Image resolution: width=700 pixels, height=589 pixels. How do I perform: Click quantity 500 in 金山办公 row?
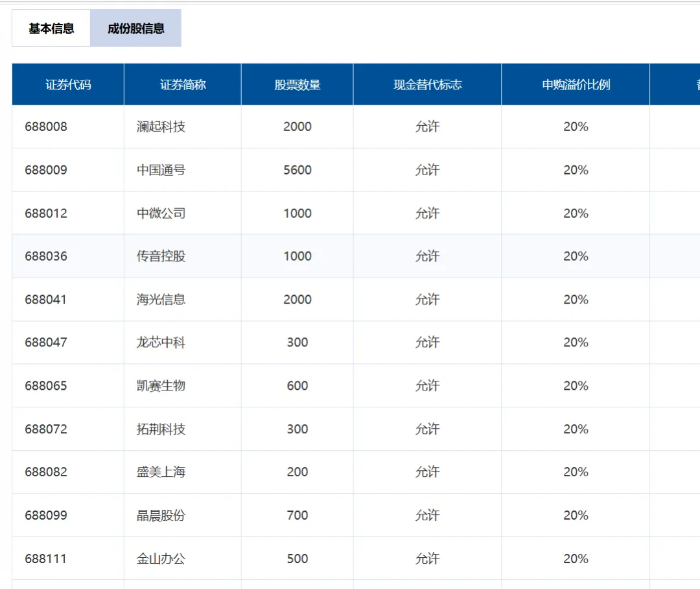click(297, 559)
